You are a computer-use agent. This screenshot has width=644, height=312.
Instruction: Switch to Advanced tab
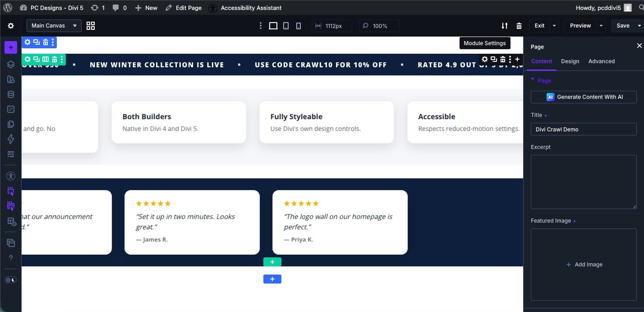click(602, 61)
